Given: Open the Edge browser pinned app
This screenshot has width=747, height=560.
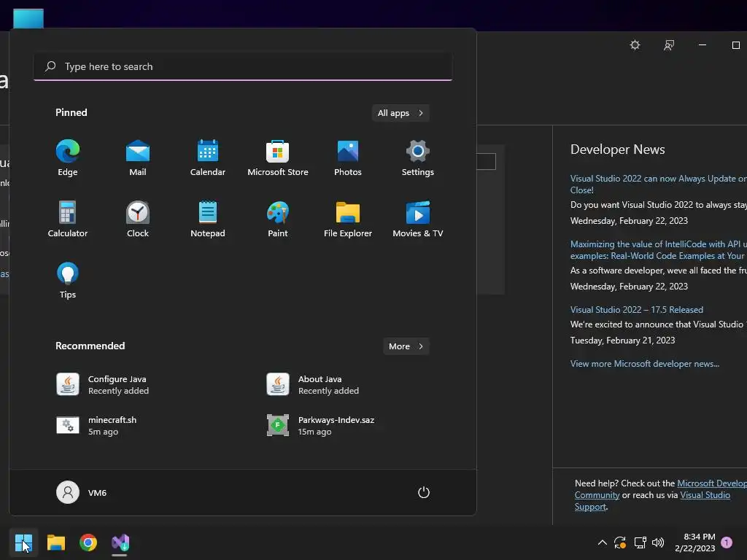Looking at the screenshot, I should point(68,158).
